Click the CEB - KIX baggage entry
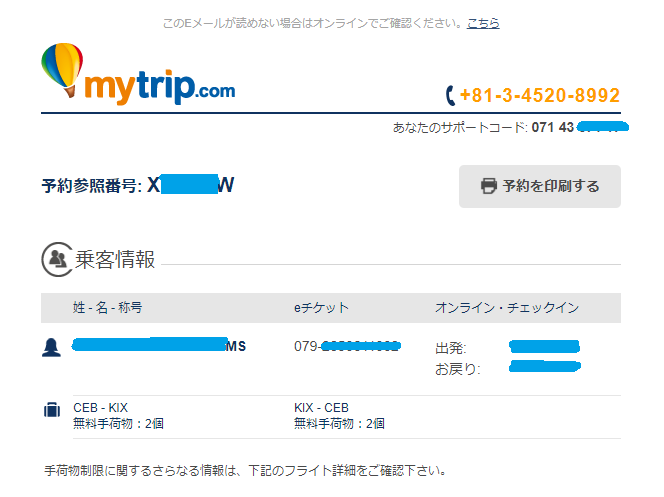The height and width of the screenshot is (497, 664). click(x=118, y=415)
